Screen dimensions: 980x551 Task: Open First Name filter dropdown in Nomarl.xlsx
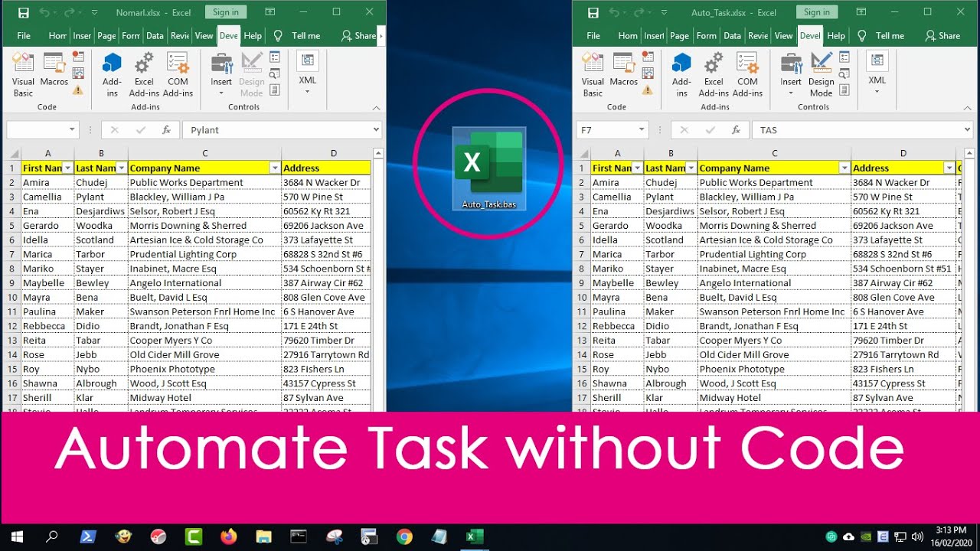coord(67,168)
